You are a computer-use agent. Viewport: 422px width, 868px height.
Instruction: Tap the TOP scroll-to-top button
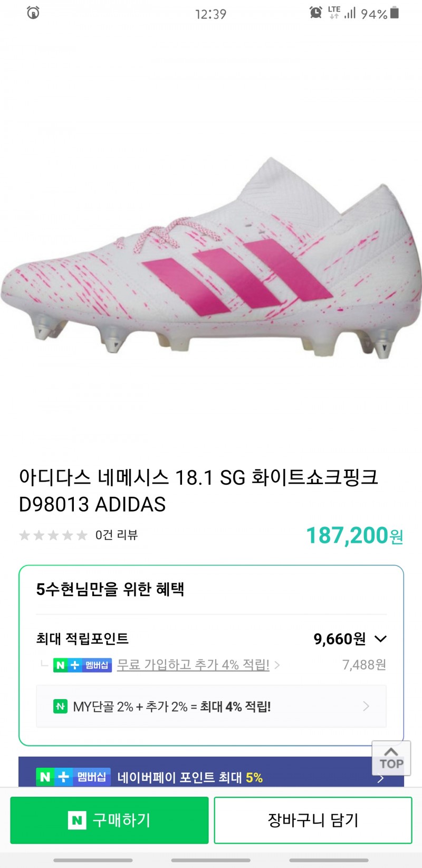391,758
